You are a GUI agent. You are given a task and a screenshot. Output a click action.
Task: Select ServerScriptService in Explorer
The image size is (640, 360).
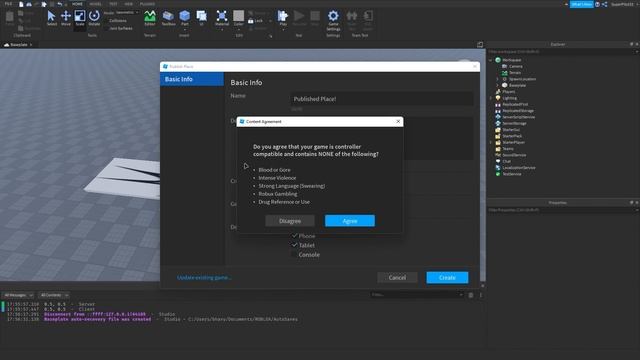tap(518, 117)
